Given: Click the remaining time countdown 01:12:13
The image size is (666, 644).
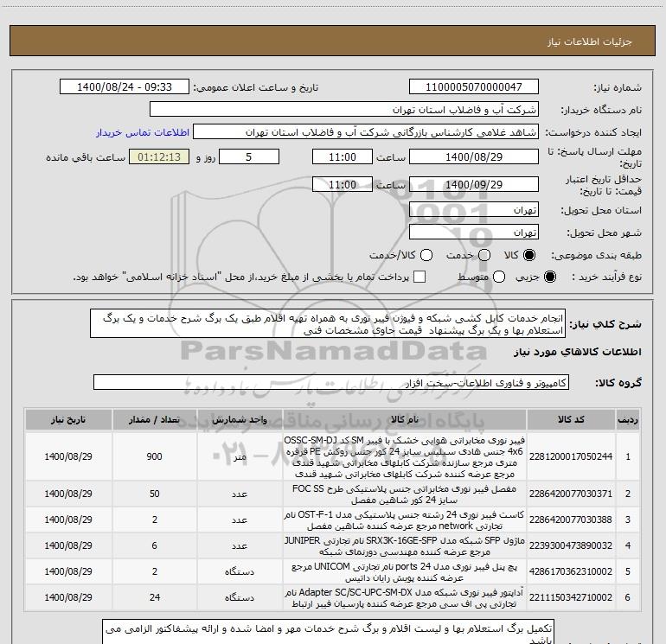Looking at the screenshot, I should pos(159,156).
